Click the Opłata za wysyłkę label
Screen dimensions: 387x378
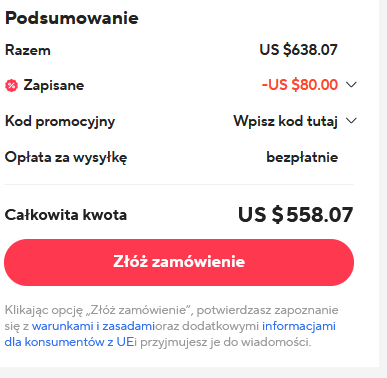pyautogui.click(x=66, y=158)
